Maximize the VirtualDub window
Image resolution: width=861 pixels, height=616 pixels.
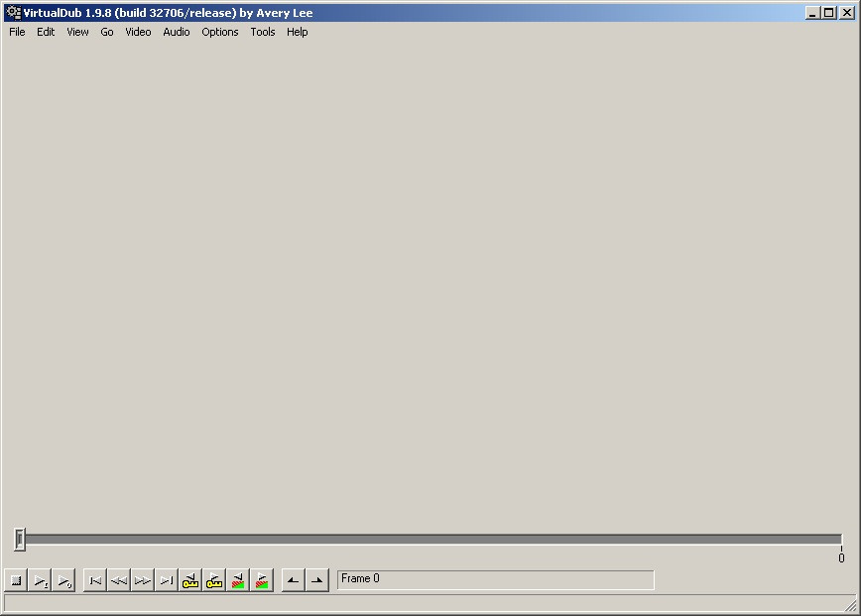[828, 13]
